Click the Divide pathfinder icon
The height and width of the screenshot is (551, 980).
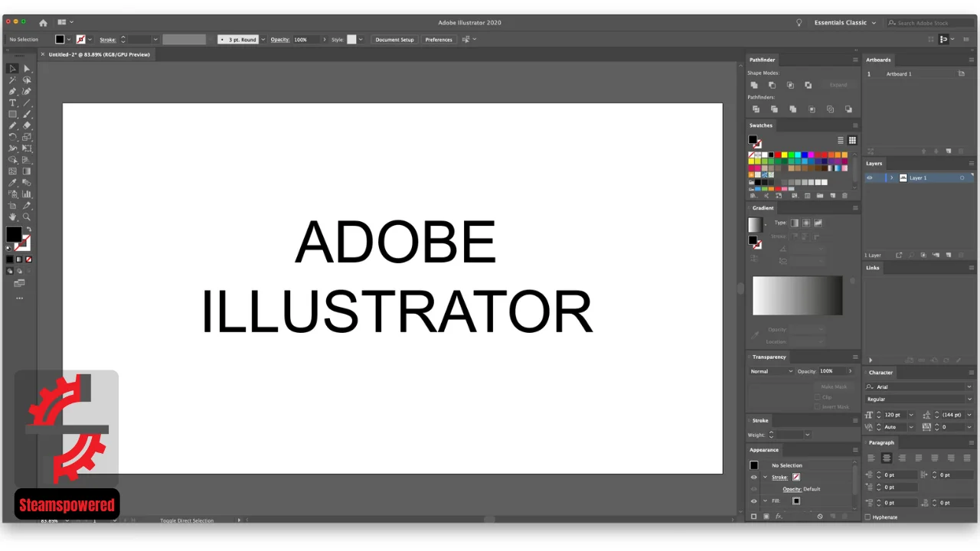point(756,109)
